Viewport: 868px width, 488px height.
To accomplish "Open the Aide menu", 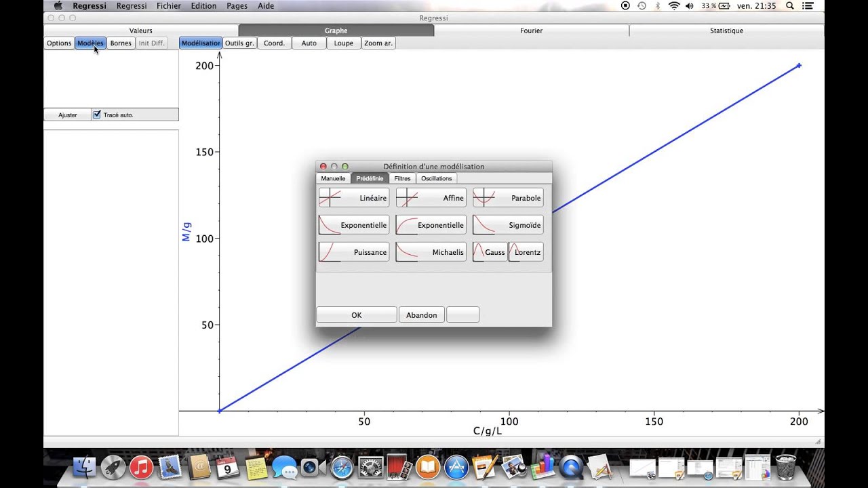I will [266, 5].
